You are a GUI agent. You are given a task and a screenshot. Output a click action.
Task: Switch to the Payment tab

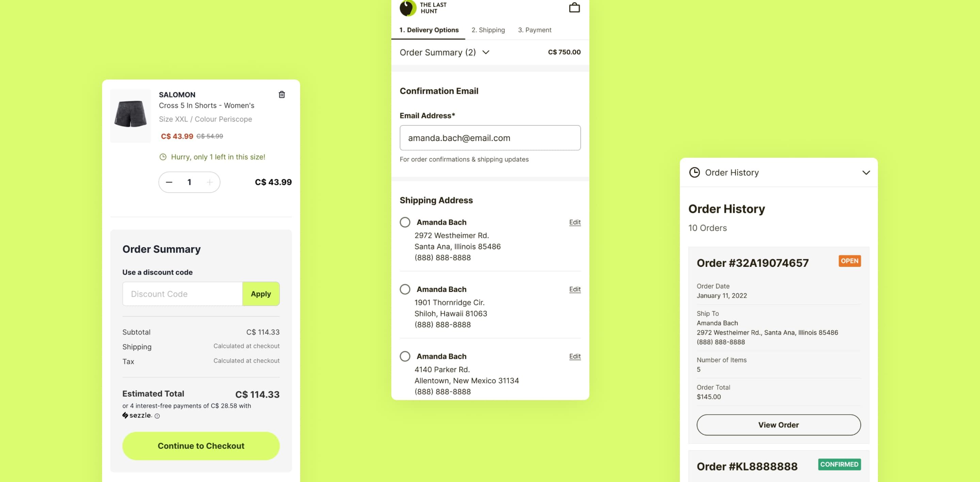(534, 29)
